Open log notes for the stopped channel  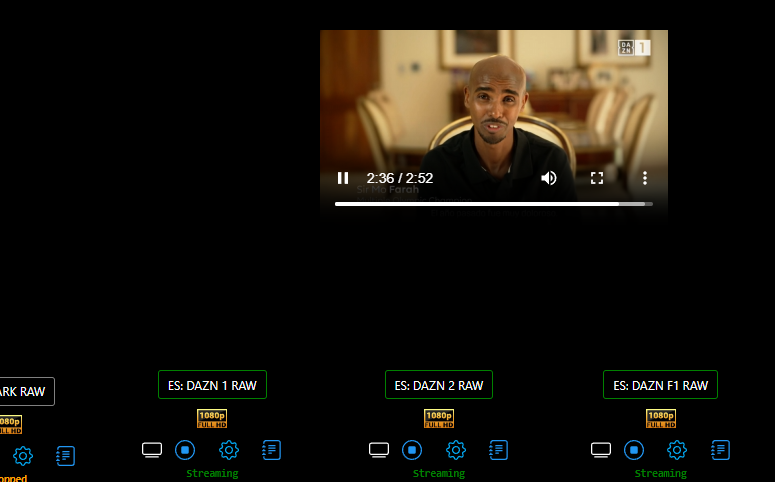click(66, 456)
